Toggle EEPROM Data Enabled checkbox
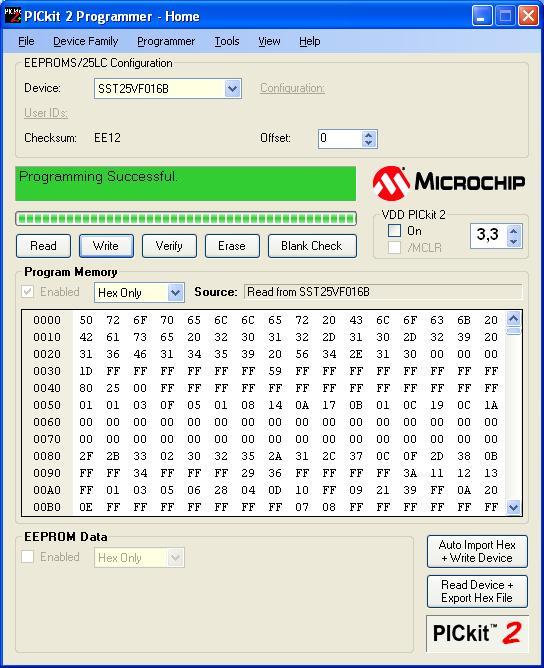Screen dimensions: 544x668 pos(28,557)
